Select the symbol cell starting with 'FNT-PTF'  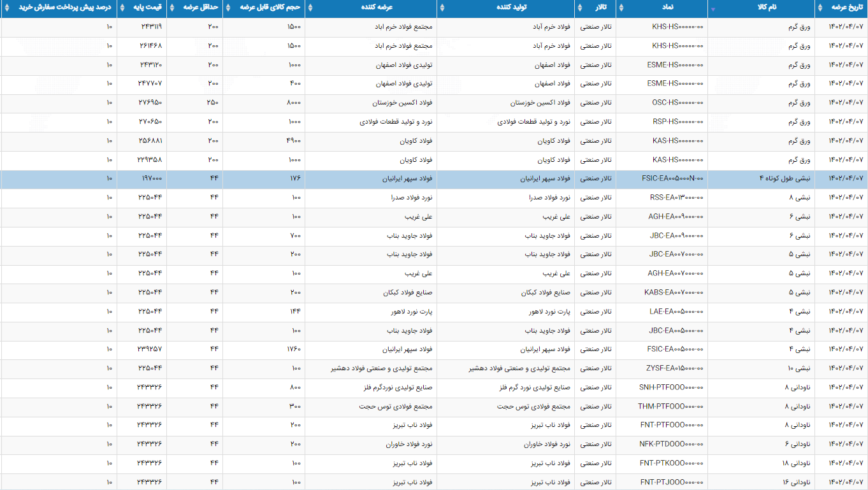tap(672, 425)
